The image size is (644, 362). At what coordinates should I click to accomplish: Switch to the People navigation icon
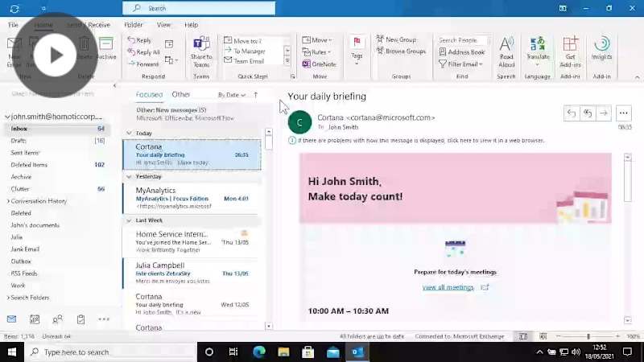click(x=57, y=319)
